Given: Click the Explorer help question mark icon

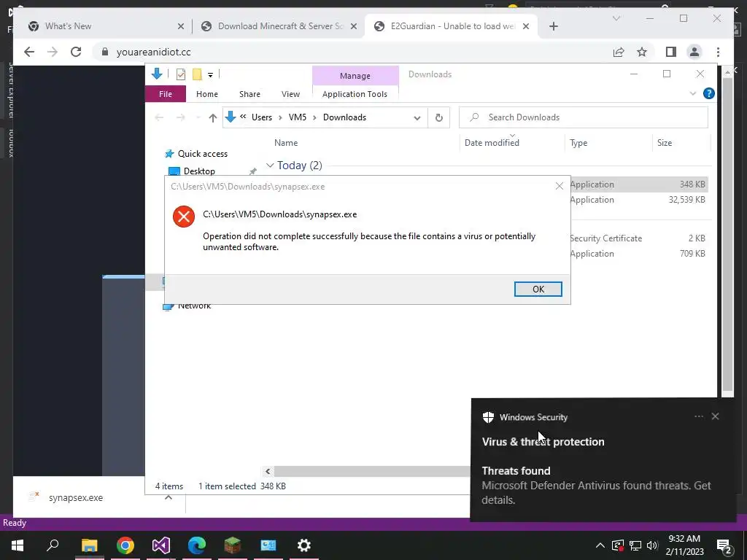Looking at the screenshot, I should (x=708, y=93).
